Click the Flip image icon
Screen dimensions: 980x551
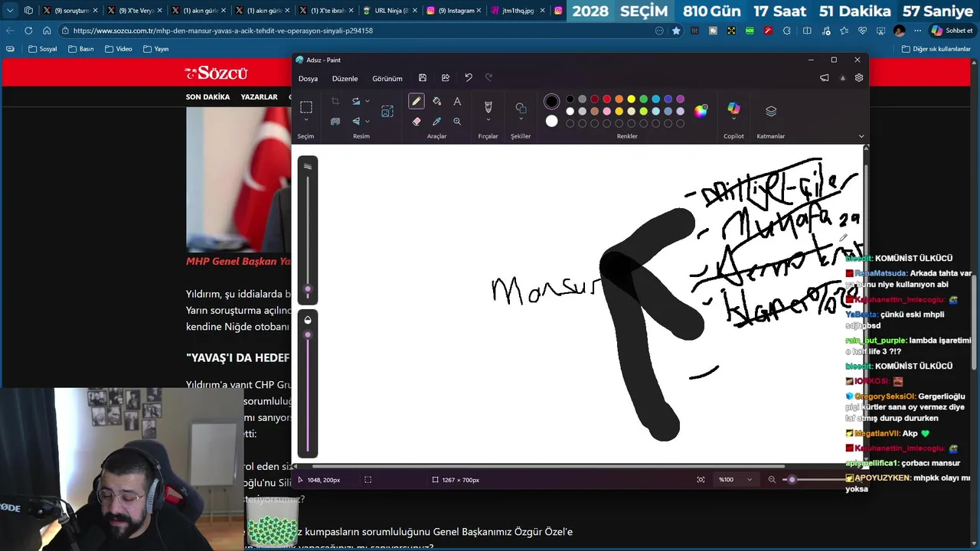[356, 121]
